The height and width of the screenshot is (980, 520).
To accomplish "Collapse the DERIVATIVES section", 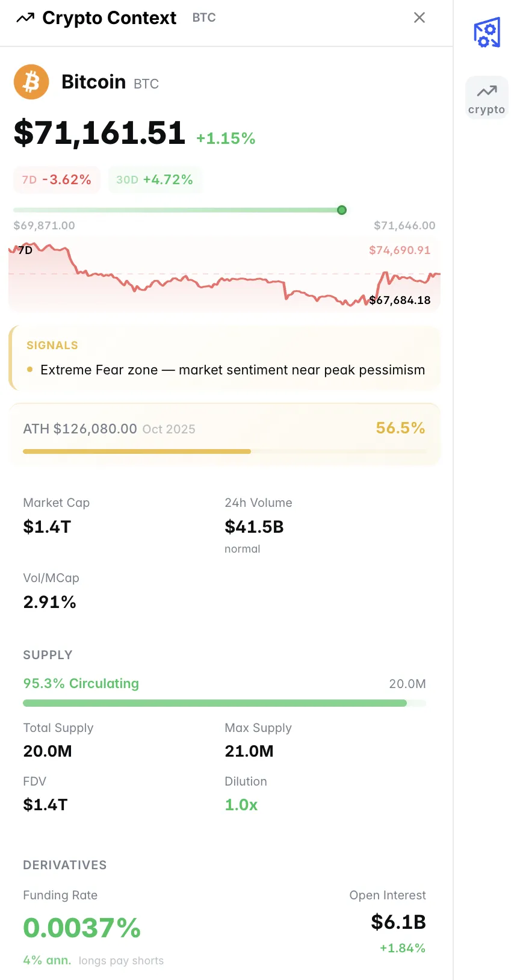I will [64, 865].
